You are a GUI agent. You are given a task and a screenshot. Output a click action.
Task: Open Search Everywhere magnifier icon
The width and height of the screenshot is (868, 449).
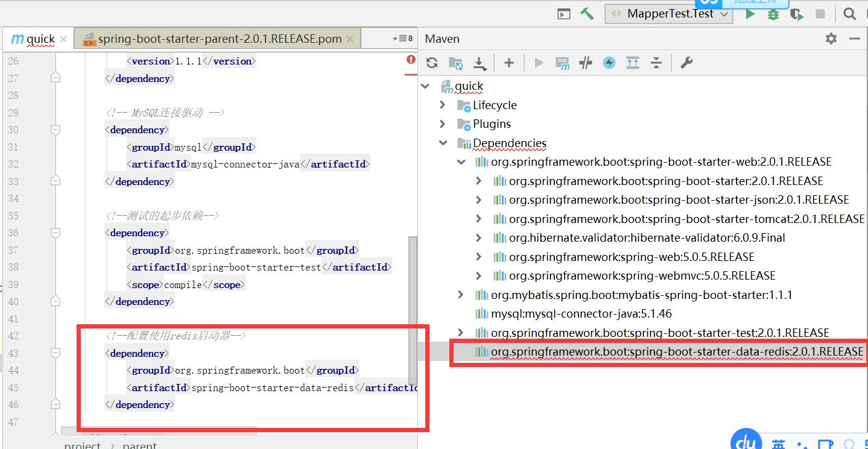click(x=849, y=14)
